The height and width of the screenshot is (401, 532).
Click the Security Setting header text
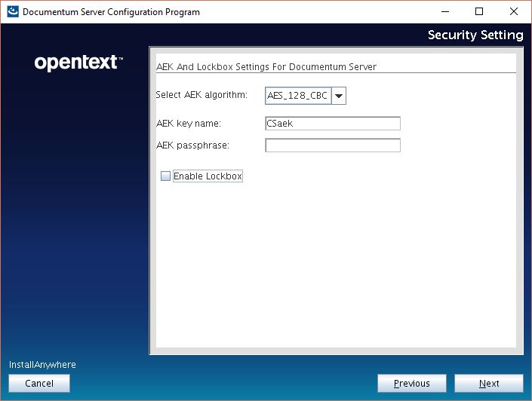[x=475, y=35]
